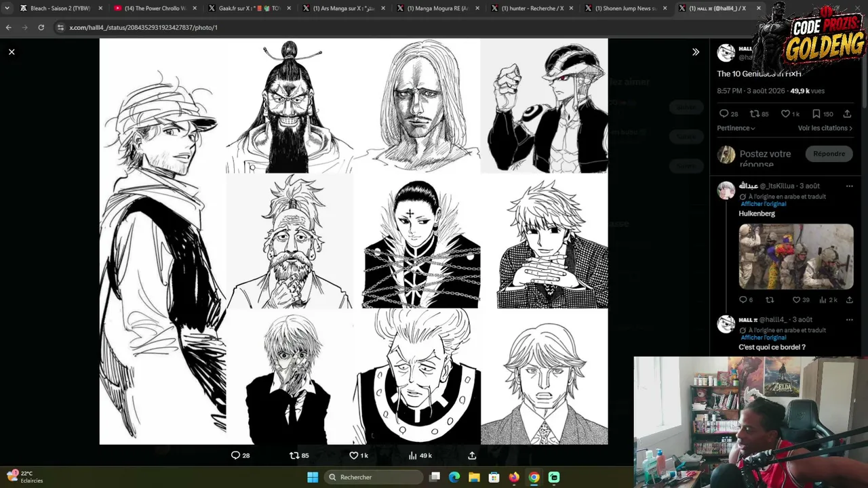Open 'Voir les citations' link
This screenshot has height=488, width=868.
tap(825, 128)
